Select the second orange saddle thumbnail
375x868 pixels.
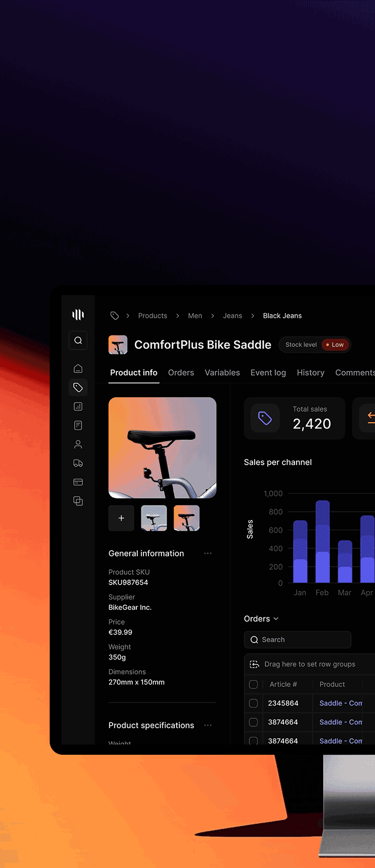186,518
